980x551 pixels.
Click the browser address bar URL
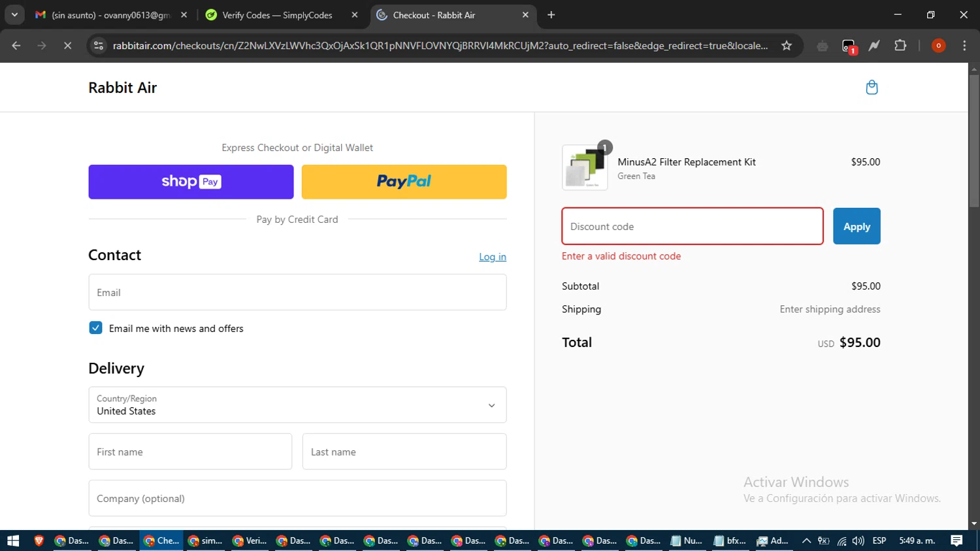[440, 46]
